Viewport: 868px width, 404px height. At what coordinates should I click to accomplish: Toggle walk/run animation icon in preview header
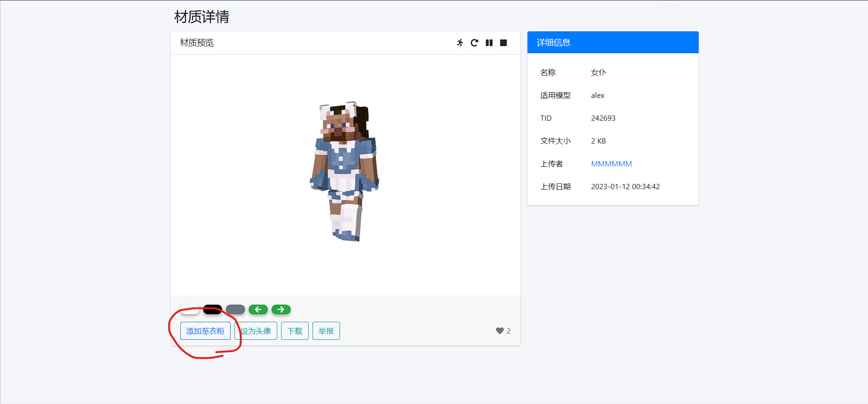pos(460,43)
